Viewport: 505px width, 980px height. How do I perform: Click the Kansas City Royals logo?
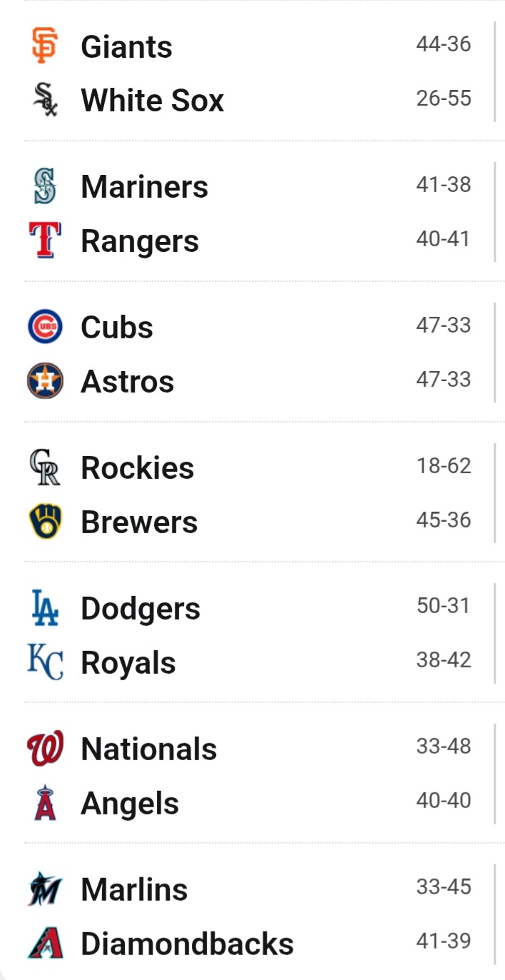[x=45, y=662]
